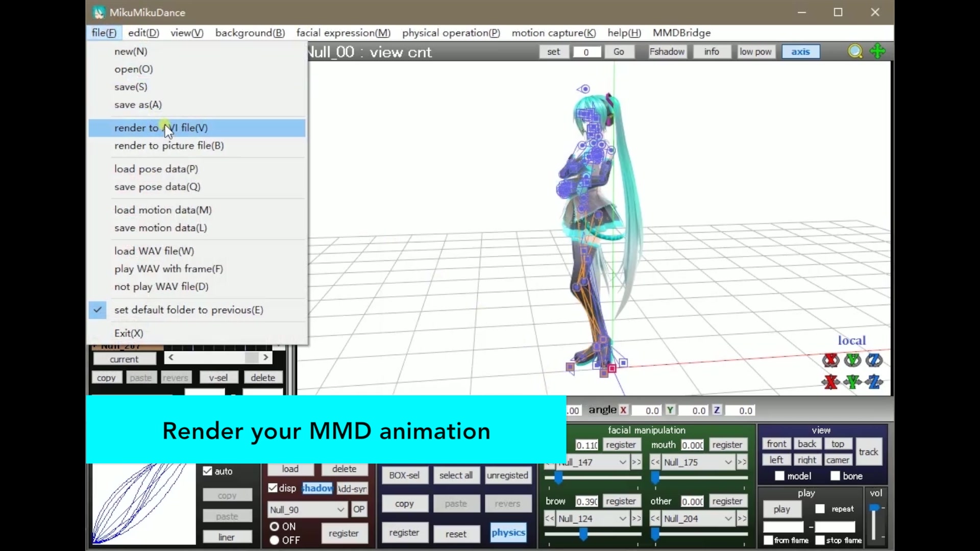Open the view(V) menu
980x551 pixels.
(186, 33)
